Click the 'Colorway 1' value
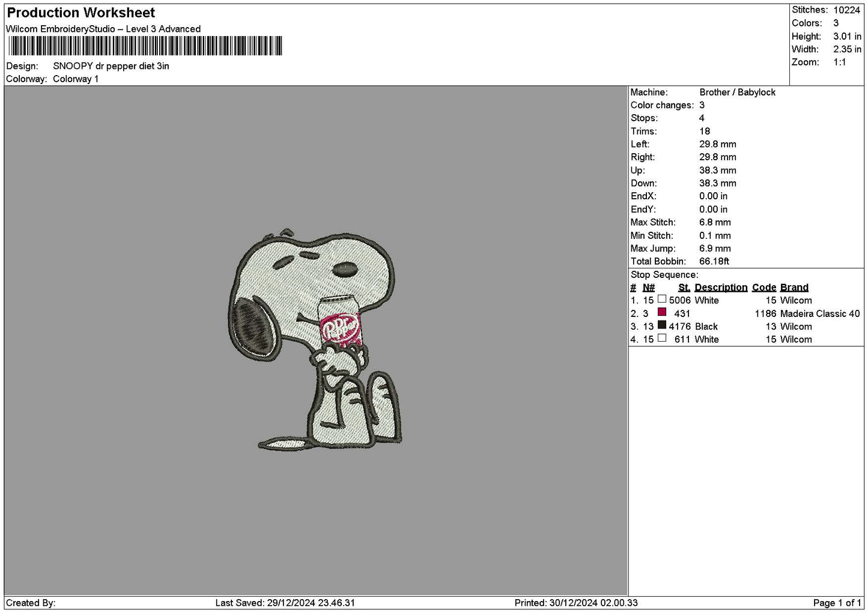Image resolution: width=868 pixels, height=613 pixels. (x=76, y=79)
